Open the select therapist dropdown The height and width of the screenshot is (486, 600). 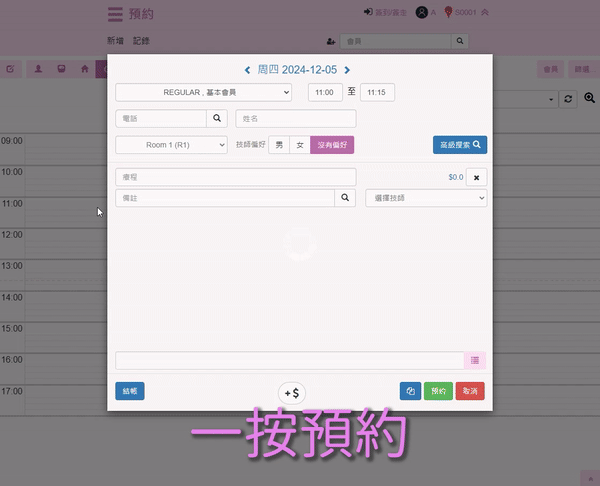tap(426, 198)
